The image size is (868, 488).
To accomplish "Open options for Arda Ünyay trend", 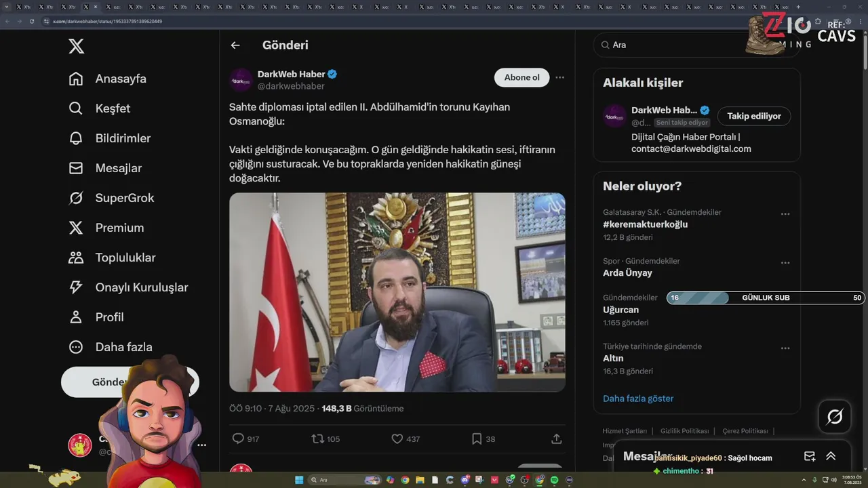I will click(x=785, y=263).
